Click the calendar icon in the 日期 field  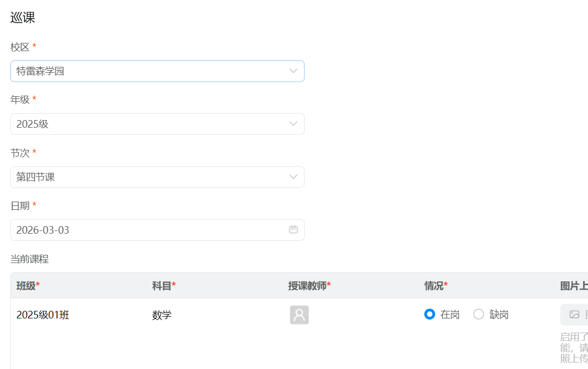293,229
